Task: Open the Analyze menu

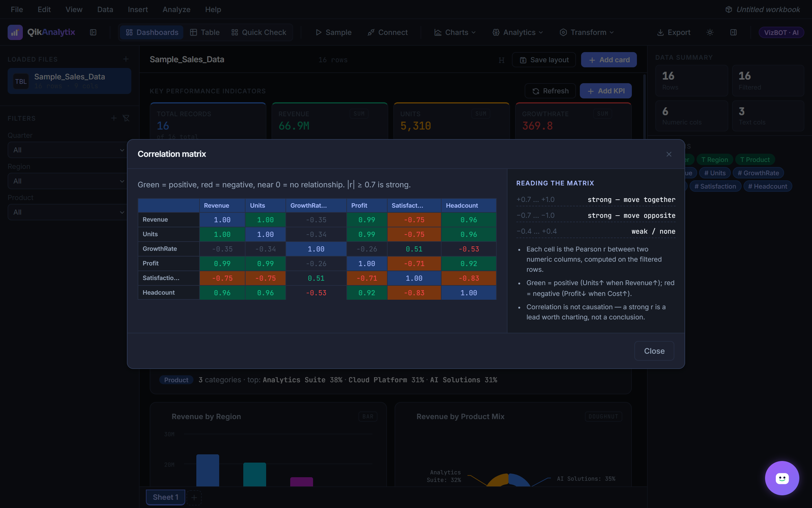Action: click(176, 10)
